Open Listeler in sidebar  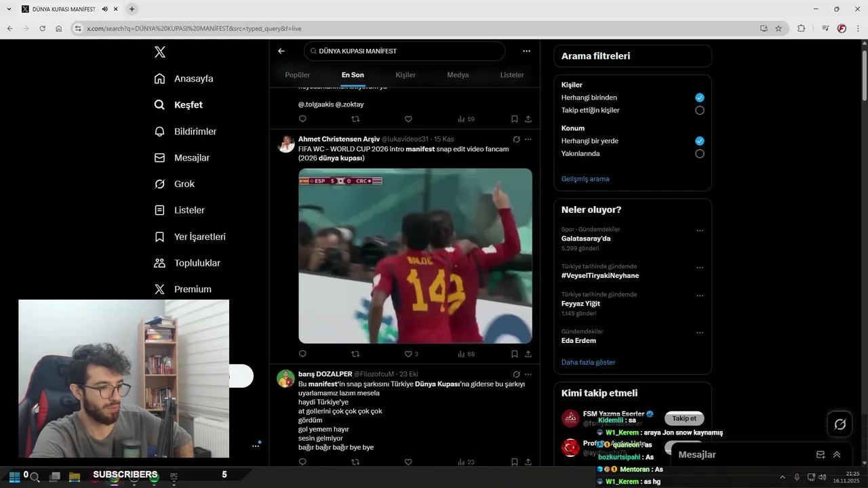click(x=179, y=210)
